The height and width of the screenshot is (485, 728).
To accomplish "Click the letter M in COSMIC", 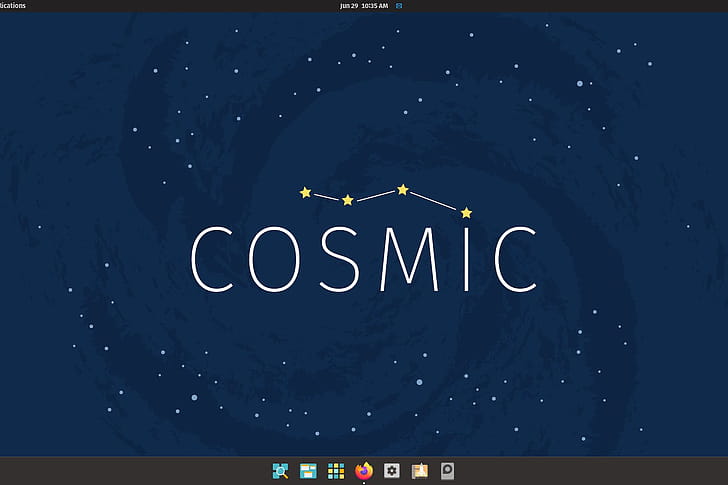I will click(x=406, y=260).
